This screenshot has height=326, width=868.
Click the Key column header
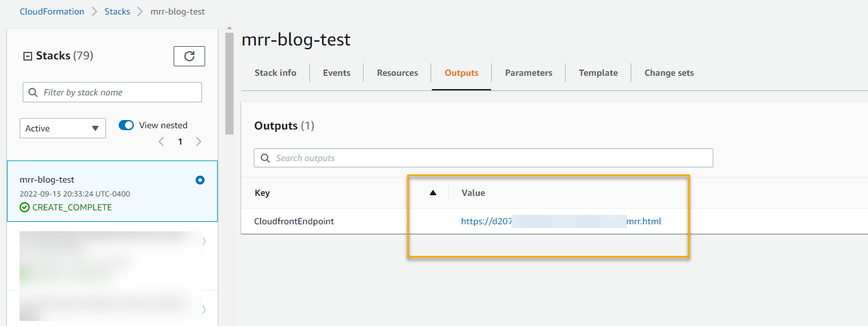[262, 193]
